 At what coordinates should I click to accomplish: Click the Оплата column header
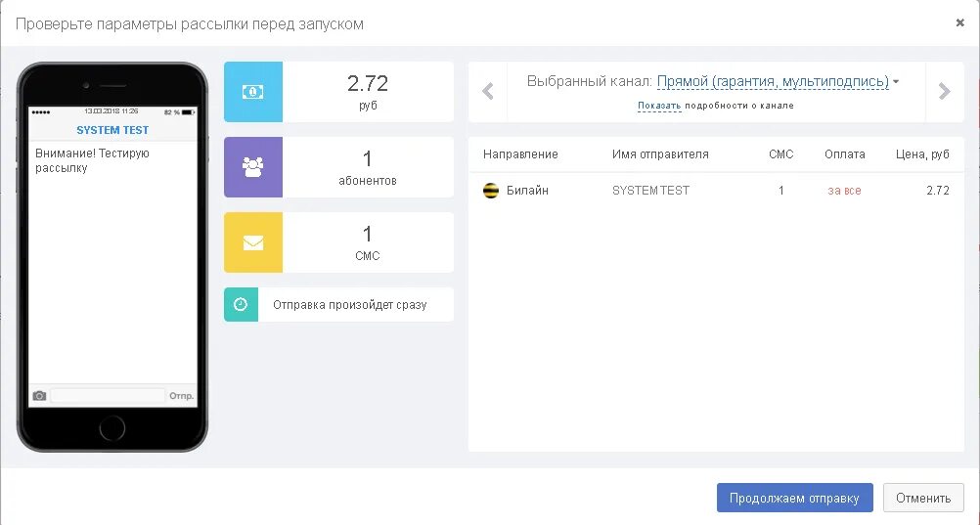[x=845, y=154]
